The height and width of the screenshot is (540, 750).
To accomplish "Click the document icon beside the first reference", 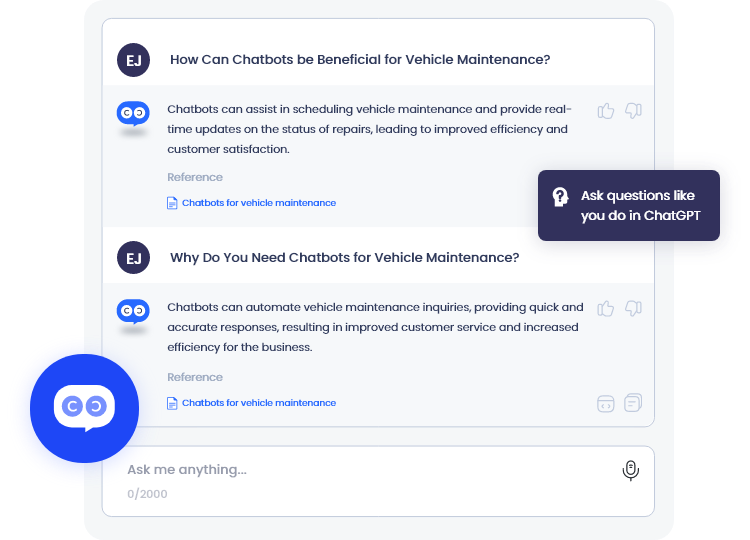I will (172, 203).
